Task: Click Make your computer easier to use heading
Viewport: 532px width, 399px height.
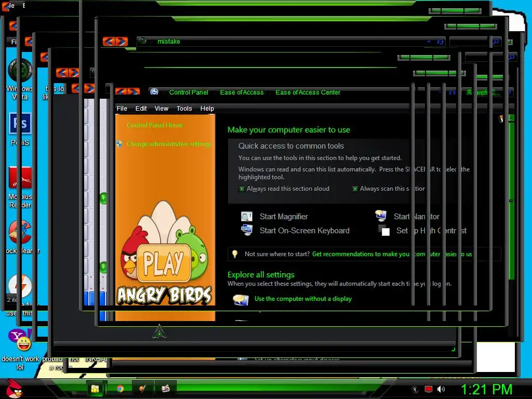Action: pyautogui.click(x=289, y=129)
